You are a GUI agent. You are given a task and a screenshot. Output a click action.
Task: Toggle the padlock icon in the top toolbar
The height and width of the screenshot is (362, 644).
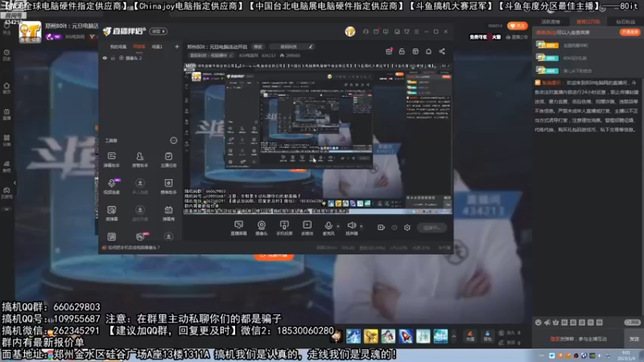402,51
